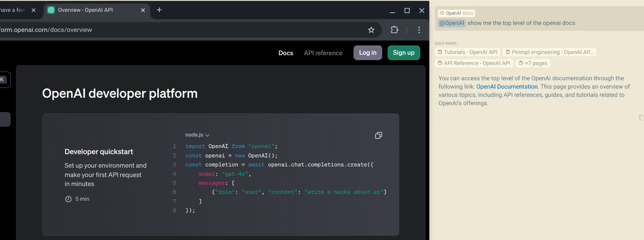This screenshot has height=240, width=644.
Task: Maximize the browser window
Action: pyautogui.click(x=407, y=11)
